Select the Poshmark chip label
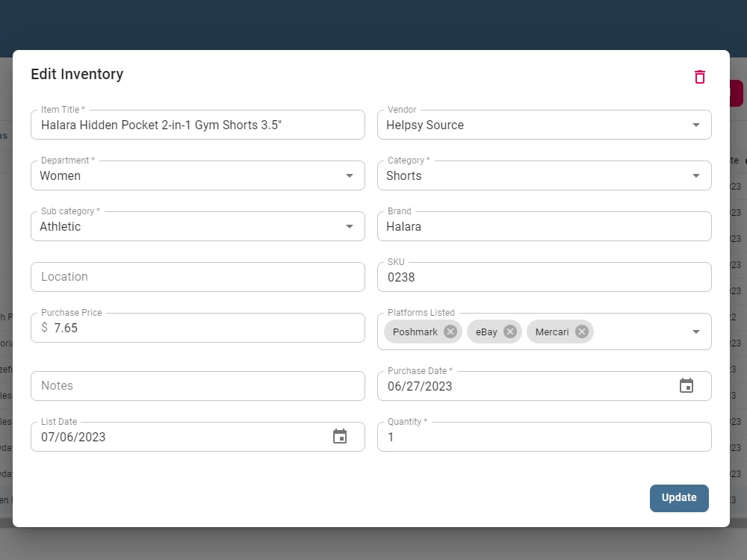 (415, 332)
